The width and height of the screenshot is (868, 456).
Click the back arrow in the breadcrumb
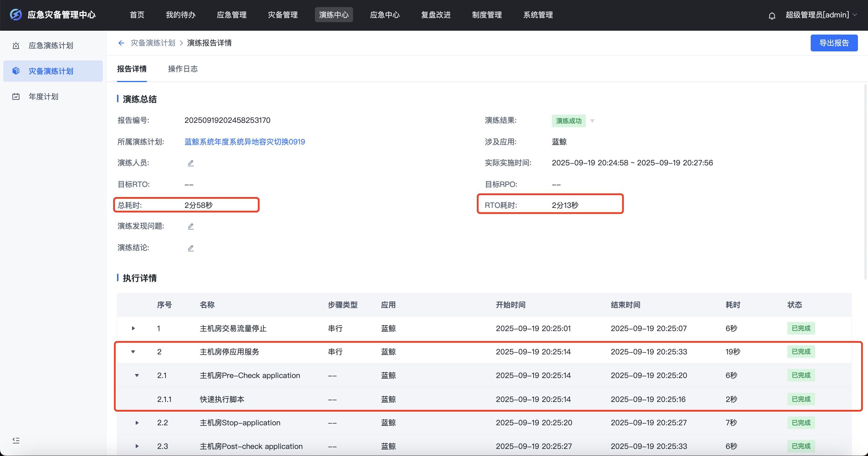121,43
